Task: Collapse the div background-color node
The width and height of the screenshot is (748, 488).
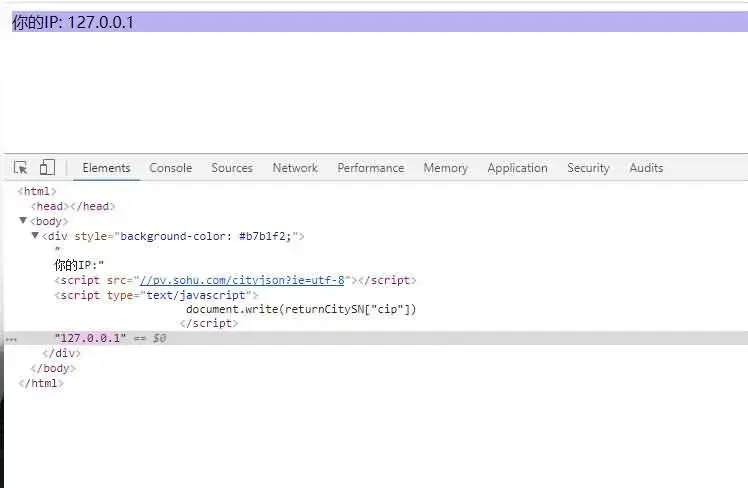Action: [x=35, y=235]
